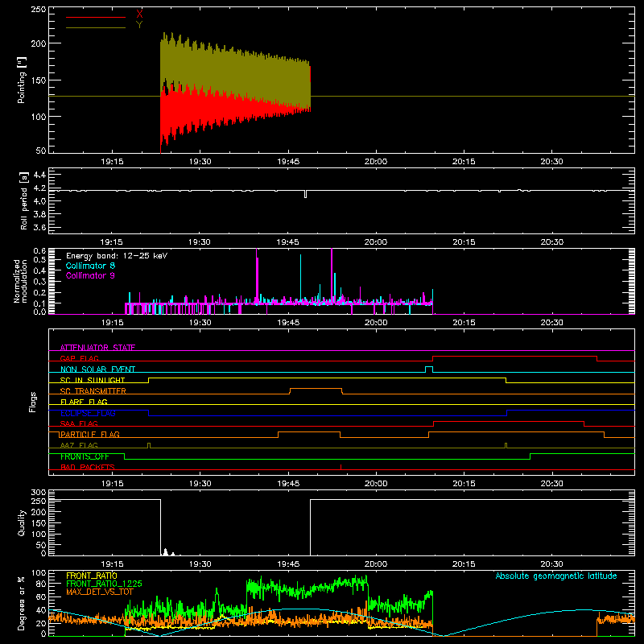Click the NON_SOLAR_EVENT flag label
644x644 pixels.
point(97,369)
